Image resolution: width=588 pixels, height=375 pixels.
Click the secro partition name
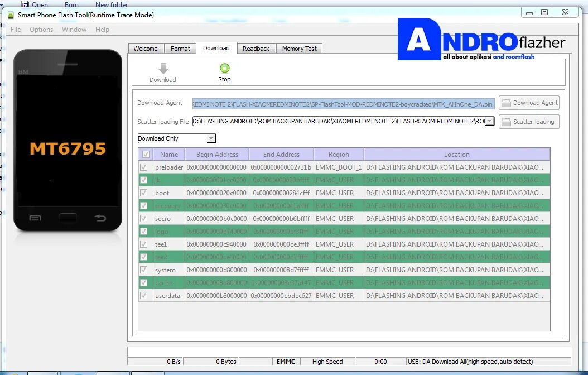click(x=163, y=219)
